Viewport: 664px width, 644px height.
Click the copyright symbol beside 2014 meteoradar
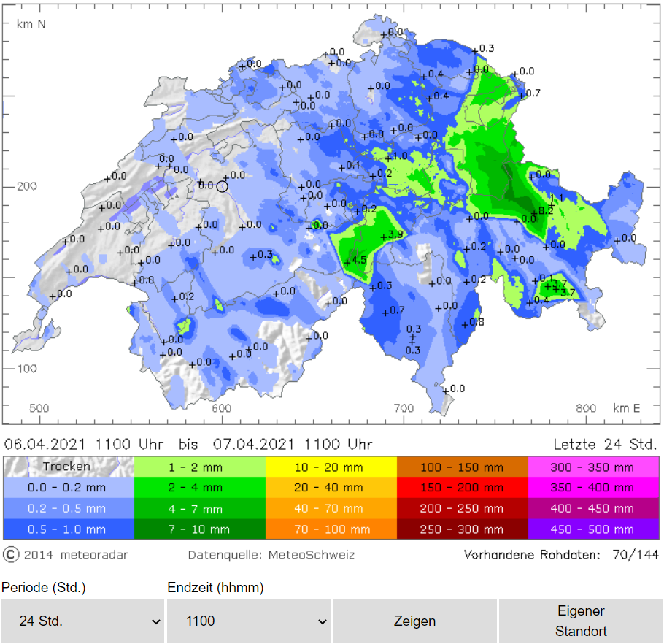[x=11, y=555]
